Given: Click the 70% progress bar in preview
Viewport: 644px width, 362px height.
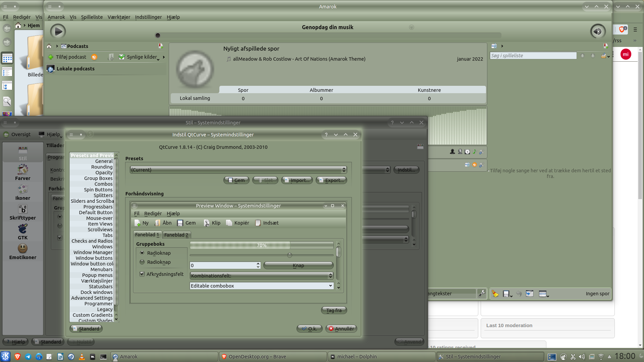Looking at the screenshot, I should (x=262, y=245).
